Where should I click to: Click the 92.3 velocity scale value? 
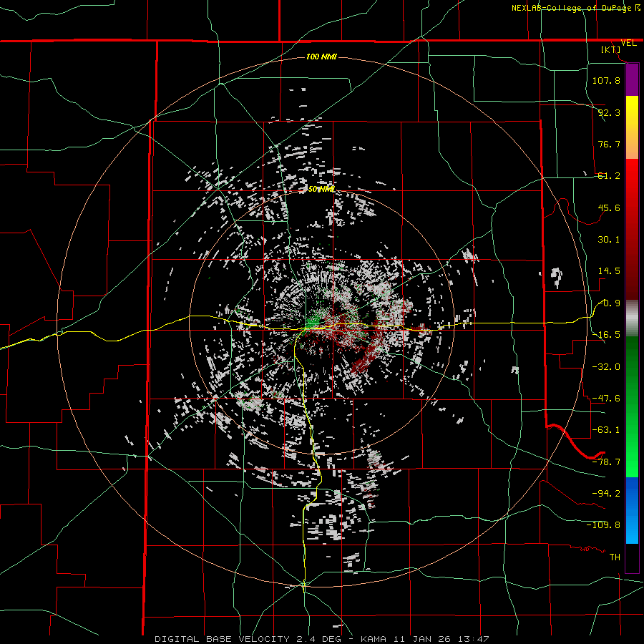(609, 112)
